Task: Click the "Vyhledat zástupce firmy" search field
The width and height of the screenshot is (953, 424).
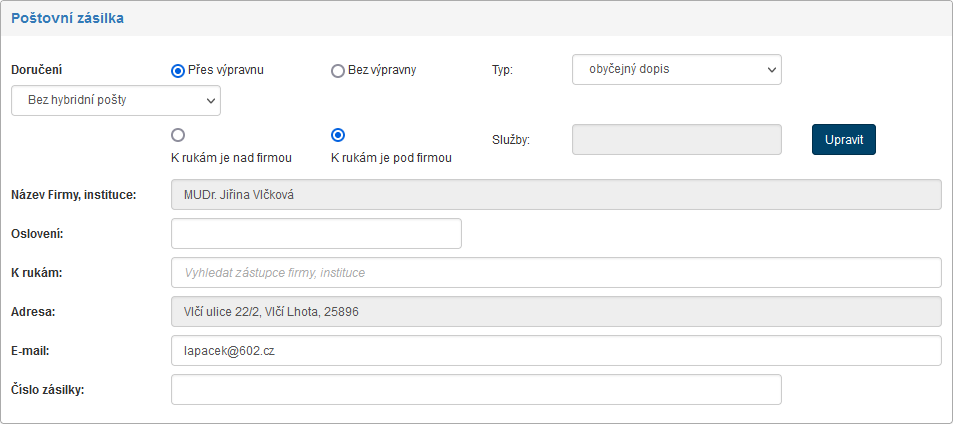Action: click(x=556, y=272)
